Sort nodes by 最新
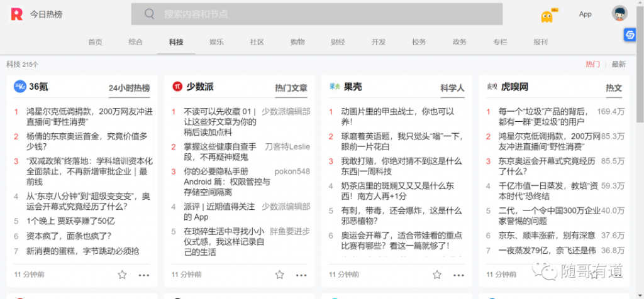 (619, 64)
